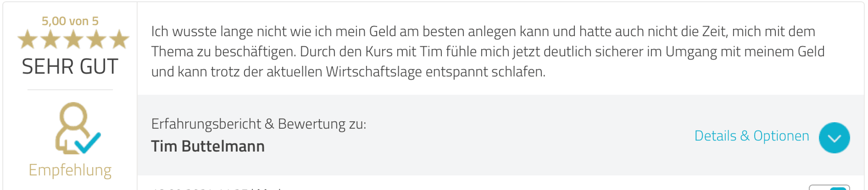The width and height of the screenshot is (868, 190).
Task: Click the divider line below SEHR GUT
Action: coord(70,90)
